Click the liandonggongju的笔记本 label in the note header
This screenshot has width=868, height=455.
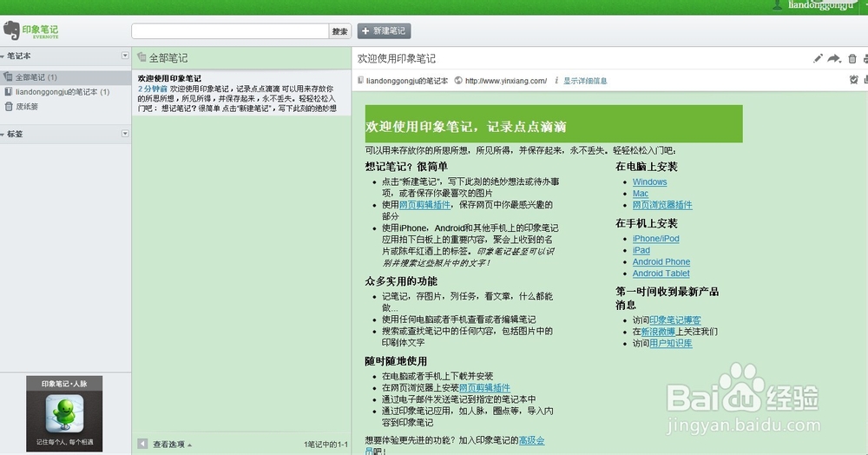(x=407, y=81)
